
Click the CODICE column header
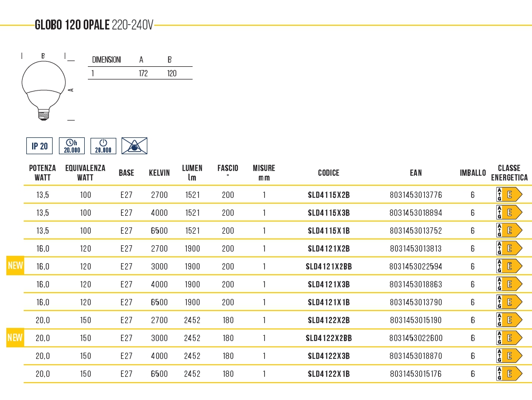(x=328, y=173)
